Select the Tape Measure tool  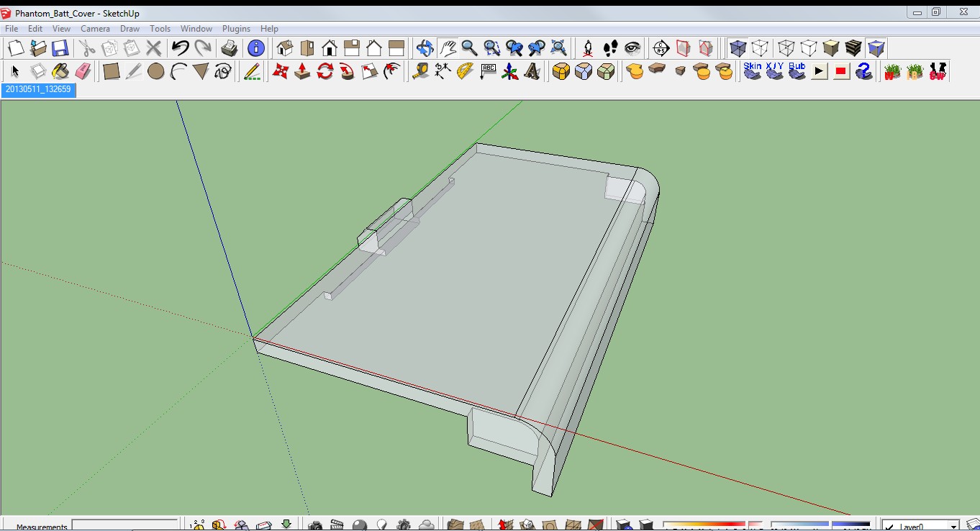[x=421, y=71]
